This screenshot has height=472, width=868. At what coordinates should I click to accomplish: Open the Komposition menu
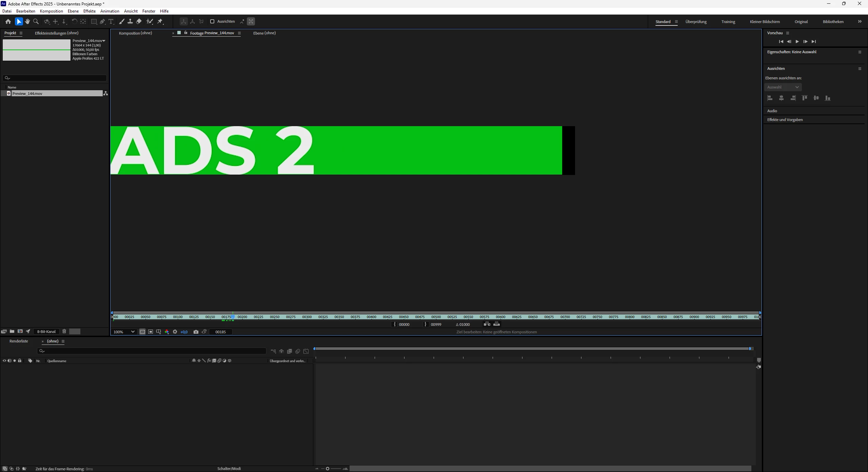point(51,11)
